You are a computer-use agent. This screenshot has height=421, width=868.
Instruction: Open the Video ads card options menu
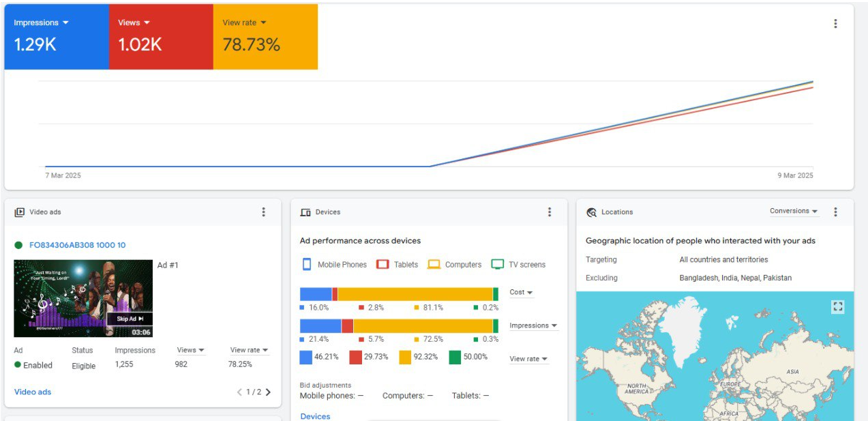264,212
